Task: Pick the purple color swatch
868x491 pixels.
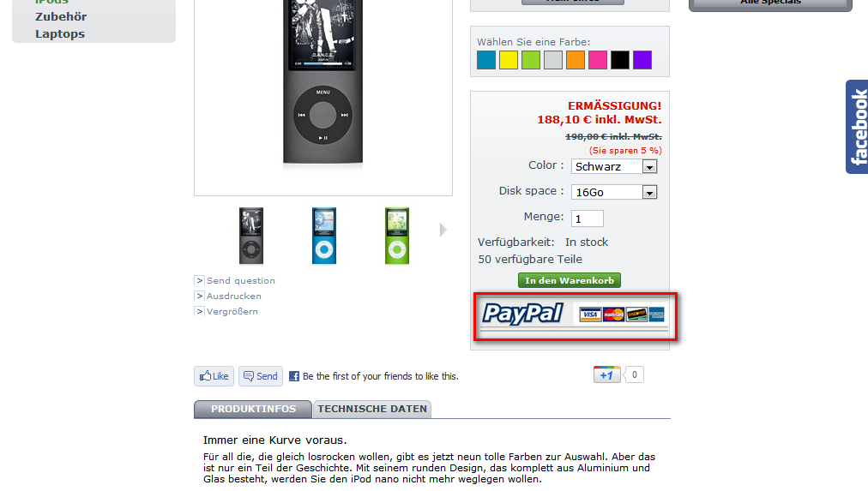Action: (x=642, y=60)
